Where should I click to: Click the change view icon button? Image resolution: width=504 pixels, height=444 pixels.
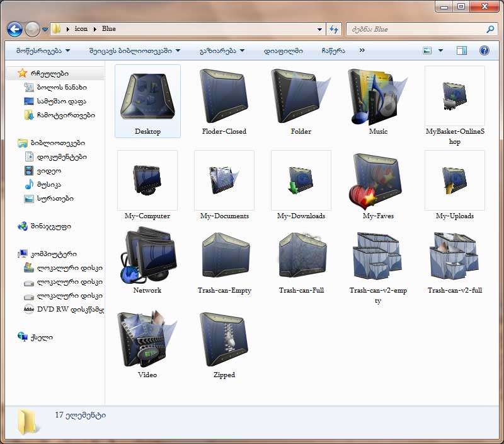pyautogui.click(x=427, y=50)
